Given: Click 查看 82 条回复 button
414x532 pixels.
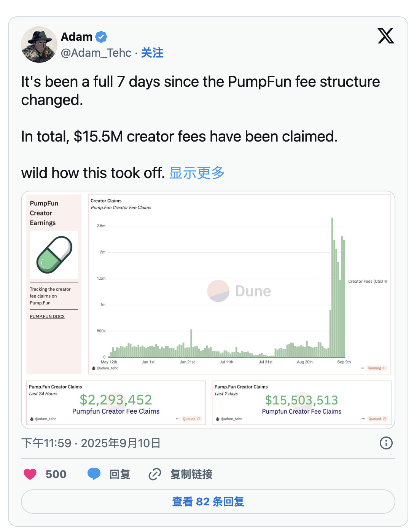Looking at the screenshot, I should 208,502.
